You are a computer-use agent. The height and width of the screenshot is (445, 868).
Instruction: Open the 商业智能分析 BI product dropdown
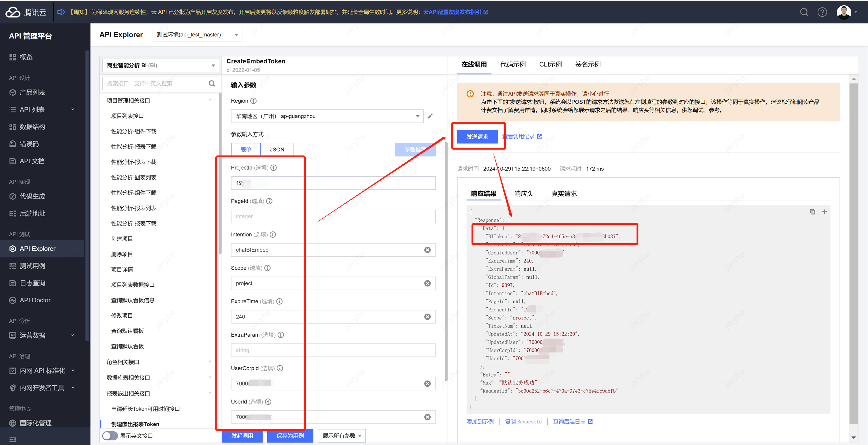click(x=160, y=65)
